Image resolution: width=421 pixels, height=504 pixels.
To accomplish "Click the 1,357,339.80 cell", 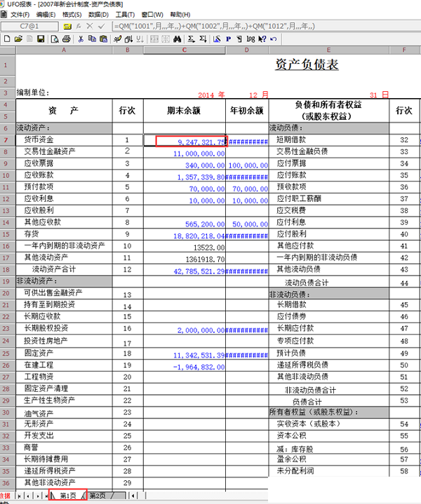I will click(185, 176).
